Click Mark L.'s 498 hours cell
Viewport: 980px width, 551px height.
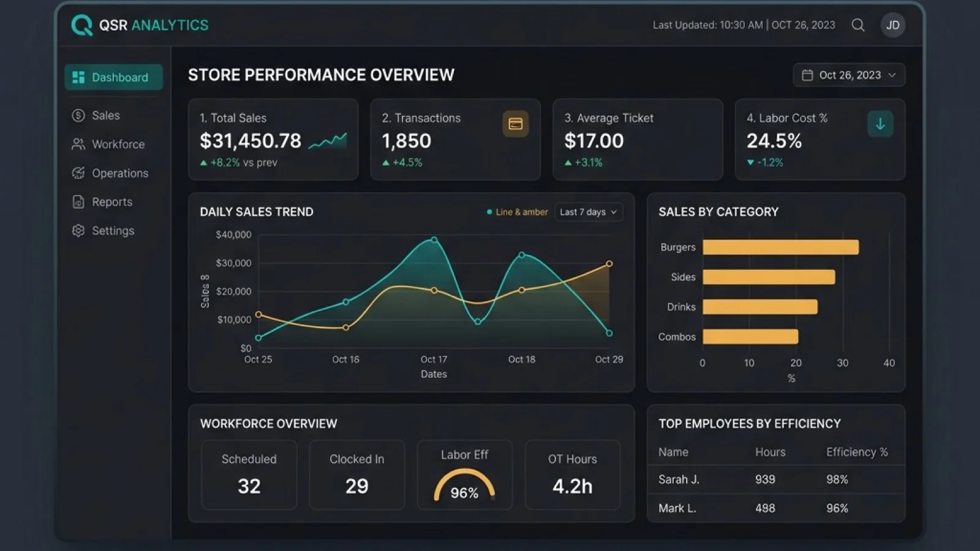pos(765,508)
